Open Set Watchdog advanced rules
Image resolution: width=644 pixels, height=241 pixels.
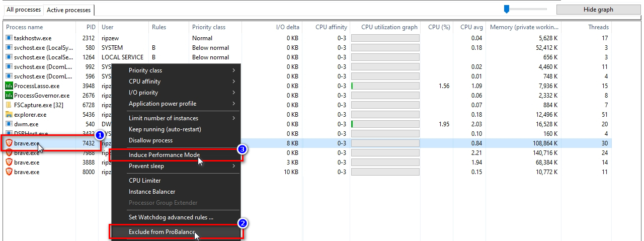click(175, 217)
